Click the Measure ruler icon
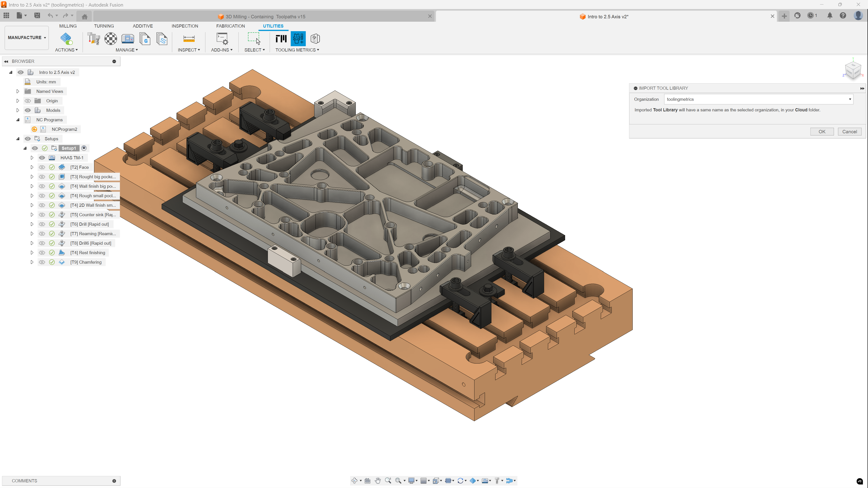Screen dimensions: 868x488 189,39
